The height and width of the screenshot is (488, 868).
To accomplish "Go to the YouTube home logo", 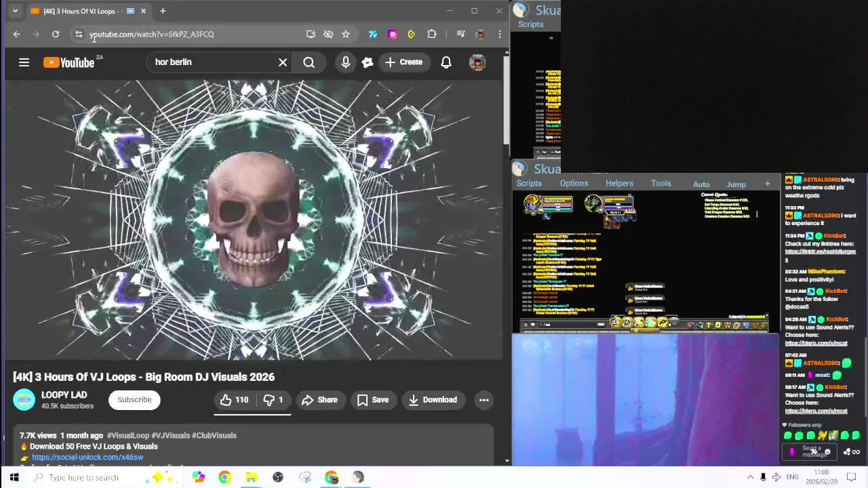I will tap(69, 62).
